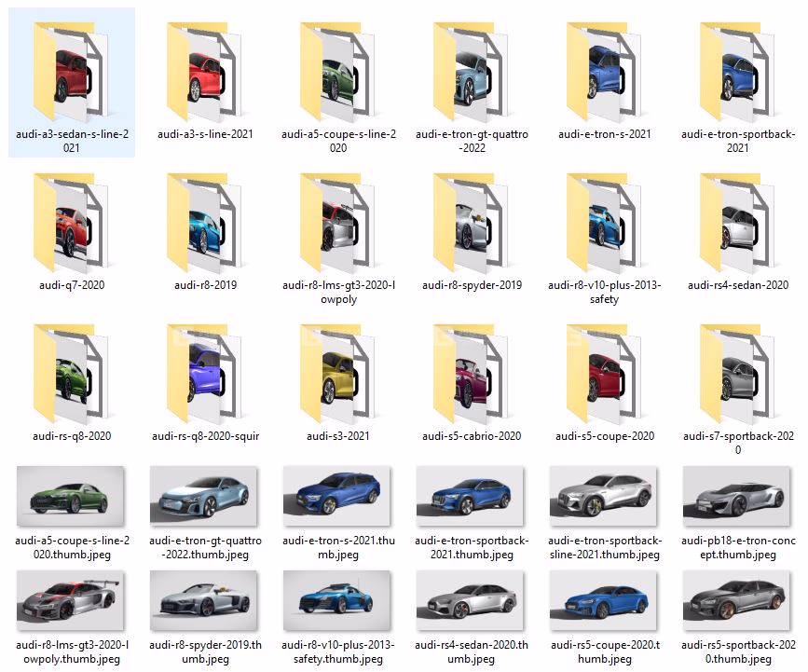Click the audi-pb18-e-tron-concept.thumb.jpeg thumbnail

[737, 496]
